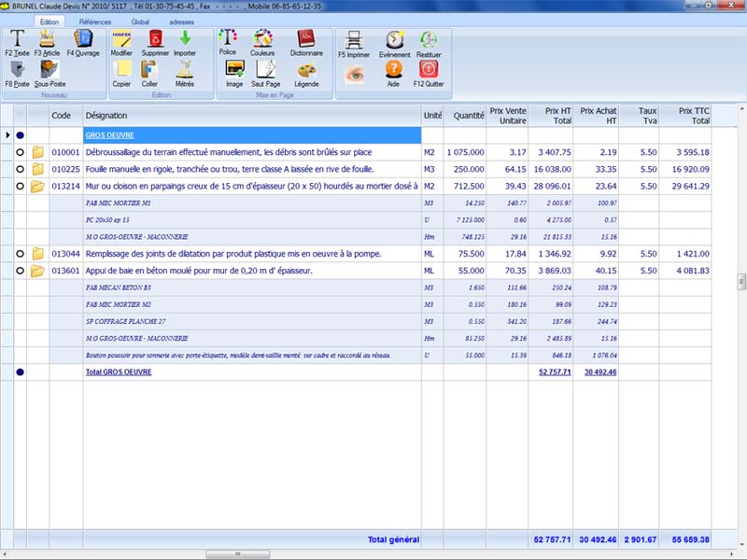This screenshot has width=747, height=560.
Task: Click the Importer green arrow icon
Action: [x=185, y=39]
